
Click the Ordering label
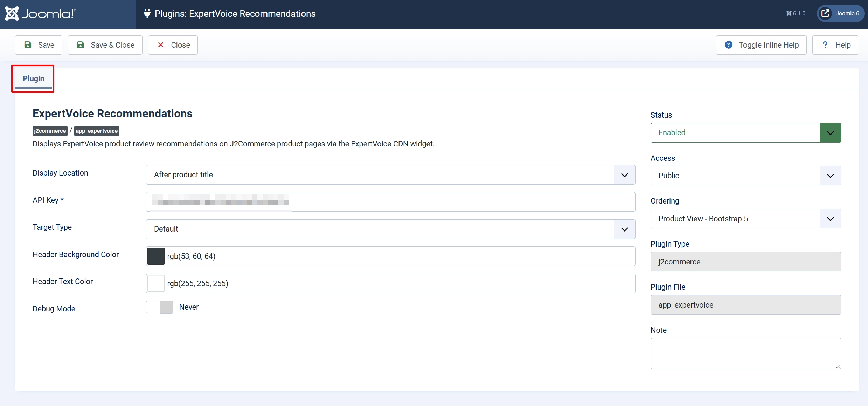coord(665,201)
